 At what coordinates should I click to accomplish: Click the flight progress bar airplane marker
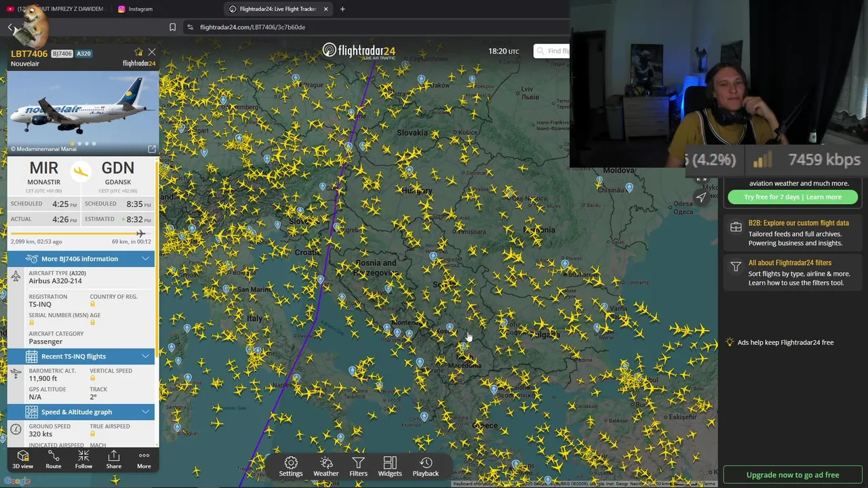point(140,234)
